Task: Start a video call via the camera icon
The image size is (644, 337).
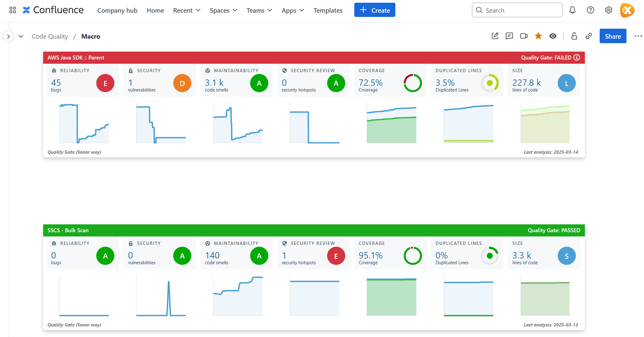Action: point(524,36)
